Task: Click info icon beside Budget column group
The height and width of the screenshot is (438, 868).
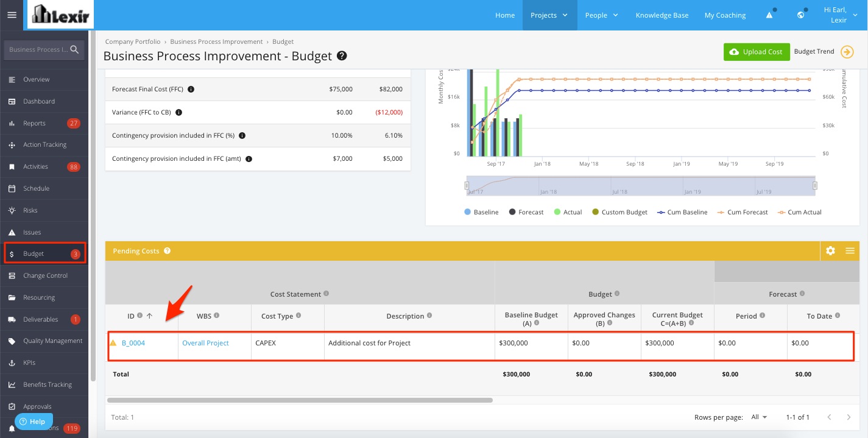Action: [618, 294]
